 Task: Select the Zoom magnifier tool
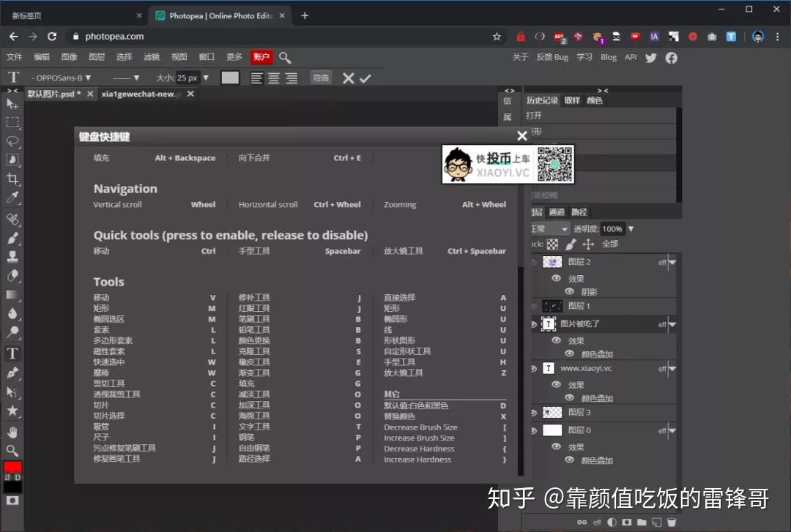coord(12,451)
